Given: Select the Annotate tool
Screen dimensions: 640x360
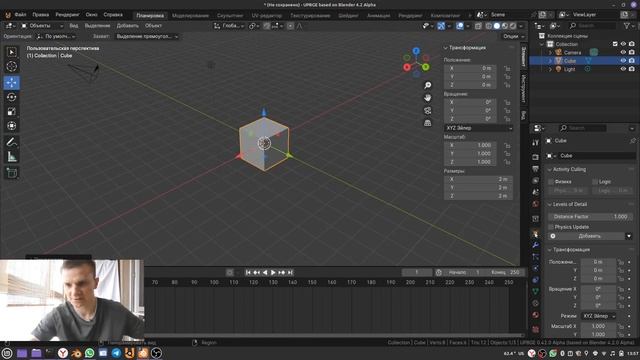Looking at the screenshot, I should (x=11, y=142).
